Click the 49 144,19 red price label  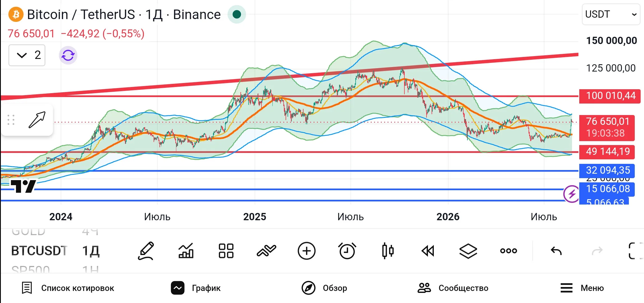(607, 152)
